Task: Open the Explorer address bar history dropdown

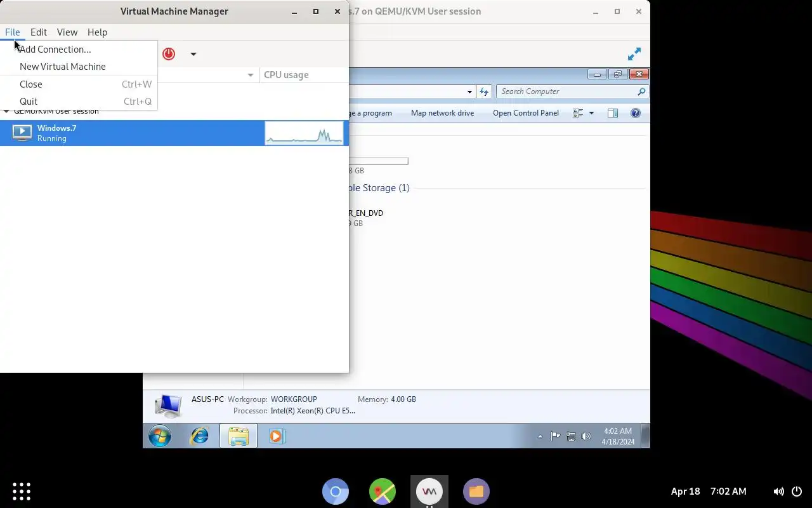Action: (x=469, y=91)
